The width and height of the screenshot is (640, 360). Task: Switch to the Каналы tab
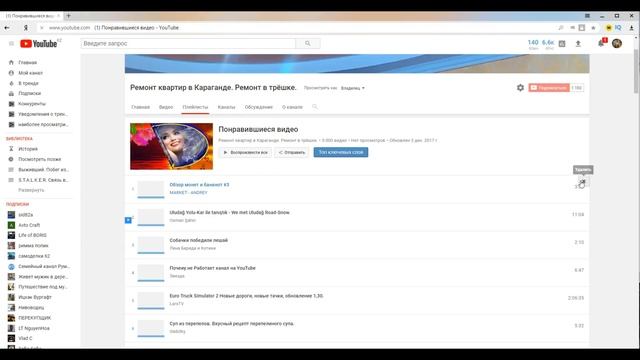227,107
